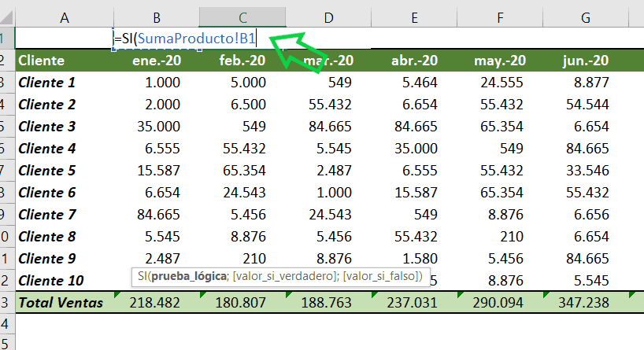The image size is (644, 350).
Task: Click Cliente 1 may.-20 value 24.555
Action: tap(500, 83)
